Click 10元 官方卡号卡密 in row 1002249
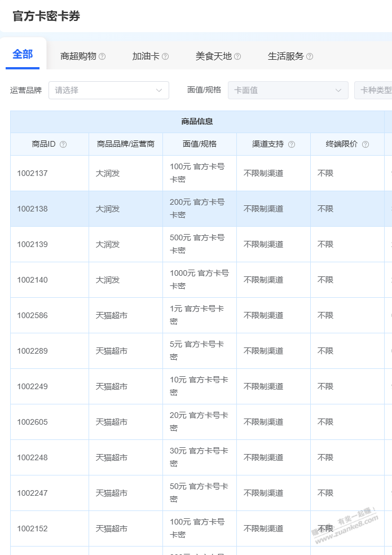Image resolution: width=392 pixels, height=555 pixels. coord(199,386)
